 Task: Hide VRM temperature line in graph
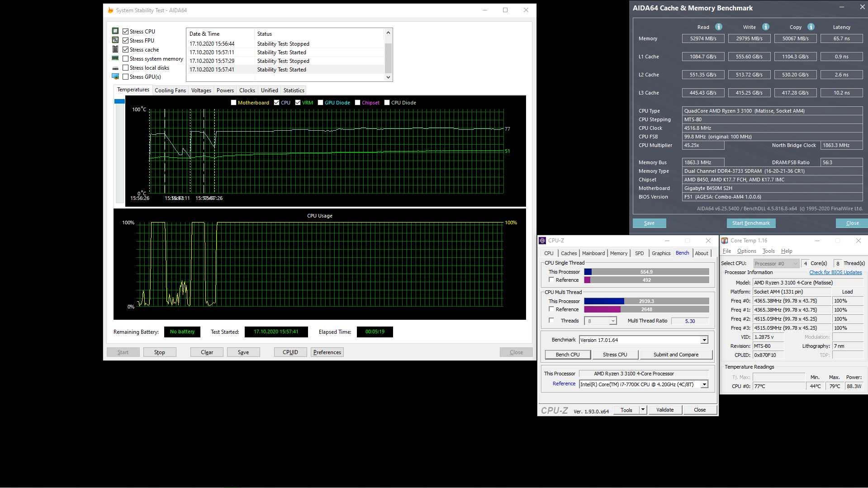(298, 103)
